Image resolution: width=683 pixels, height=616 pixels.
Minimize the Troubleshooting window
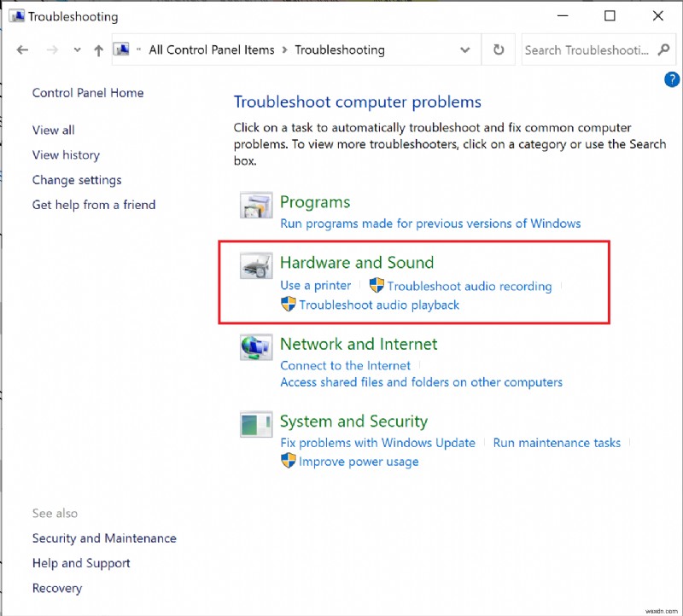click(x=563, y=16)
